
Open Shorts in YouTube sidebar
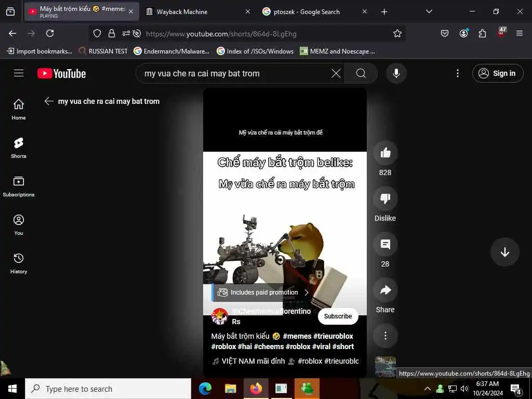19,148
